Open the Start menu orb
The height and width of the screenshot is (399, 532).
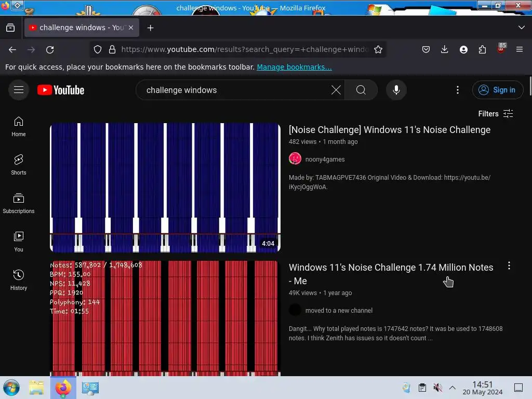point(11,388)
